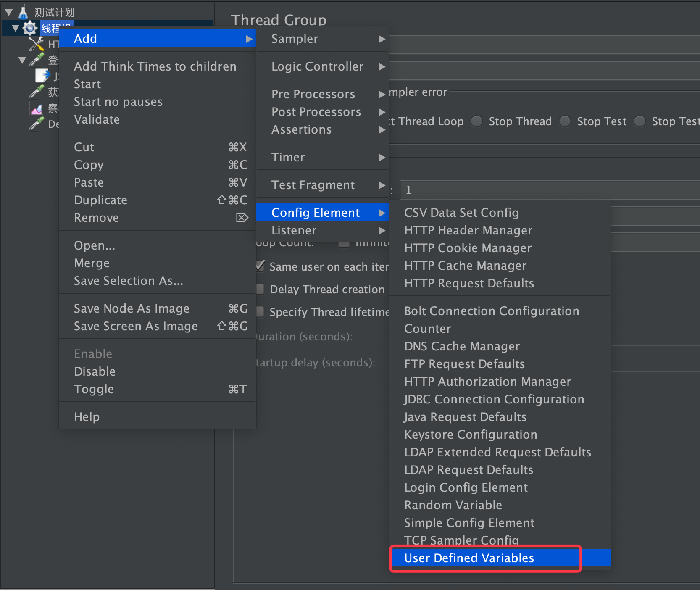Viewport: 700px width, 590px height.
Task: Toggle the Infinite loop count checkbox
Action: (344, 244)
